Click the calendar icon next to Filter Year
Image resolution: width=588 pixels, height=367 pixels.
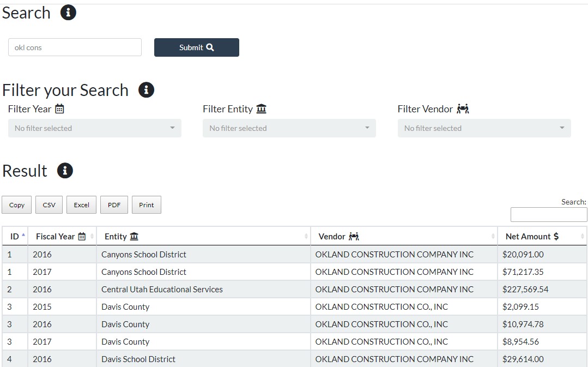pyautogui.click(x=59, y=109)
